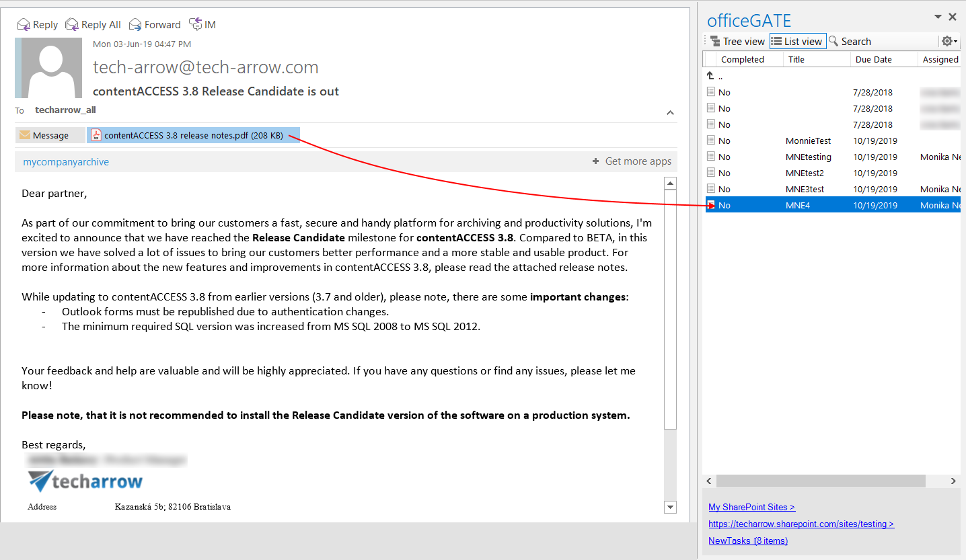
Task: Select List view
Action: [797, 42]
